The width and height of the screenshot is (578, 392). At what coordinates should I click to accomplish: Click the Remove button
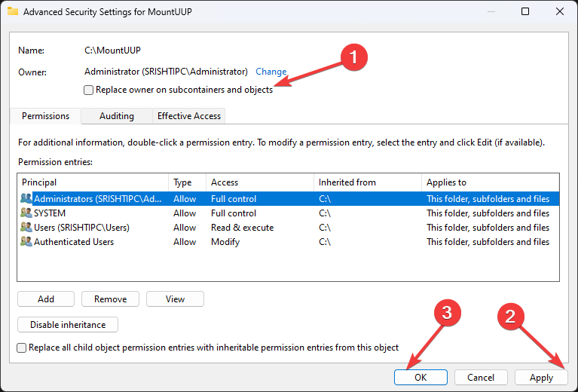[x=110, y=299]
